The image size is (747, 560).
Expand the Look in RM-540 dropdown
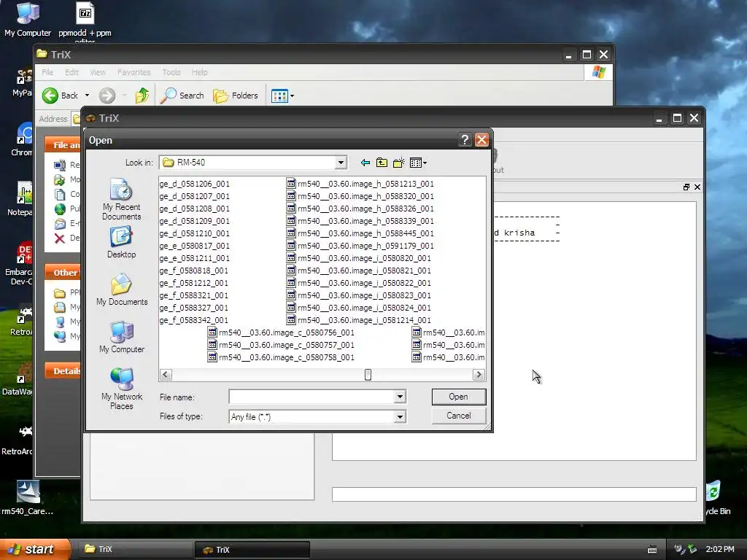[341, 163]
